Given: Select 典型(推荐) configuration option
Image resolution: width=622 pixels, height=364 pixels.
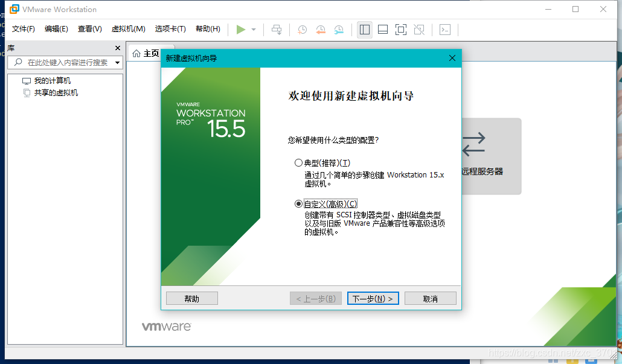Looking at the screenshot, I should (298, 162).
